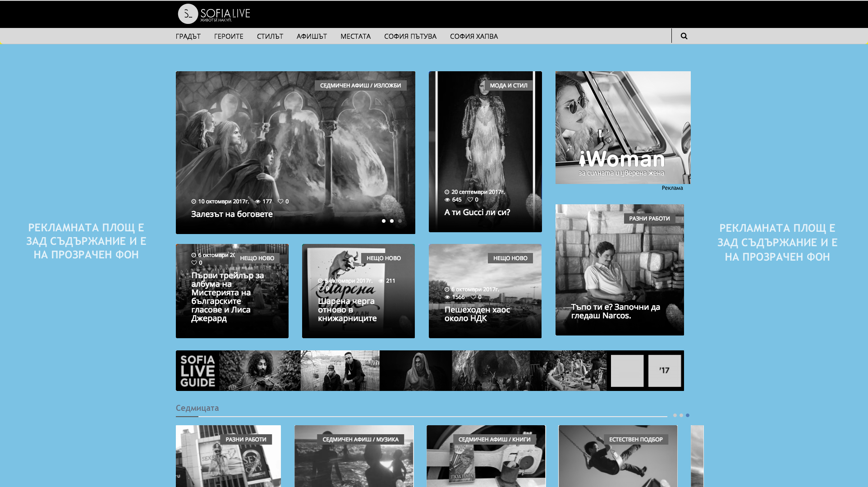Click eye views icon showing 177
This screenshot has height=487, width=868.
[x=258, y=202]
